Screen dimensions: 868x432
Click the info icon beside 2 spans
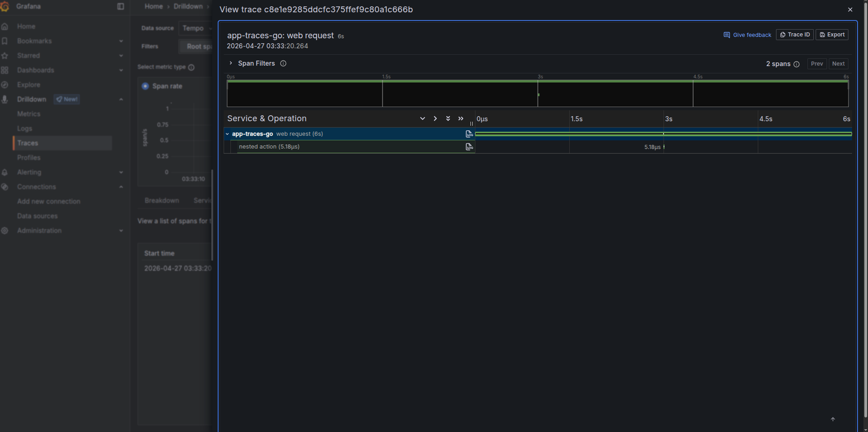[797, 64]
